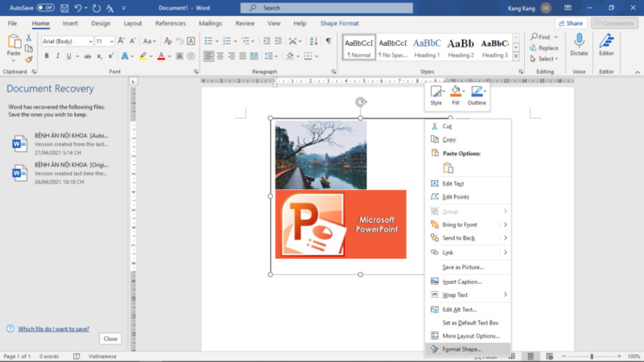The height and width of the screenshot is (362, 644).
Task: Click the Paste icon in ribbon
Action: point(14,42)
